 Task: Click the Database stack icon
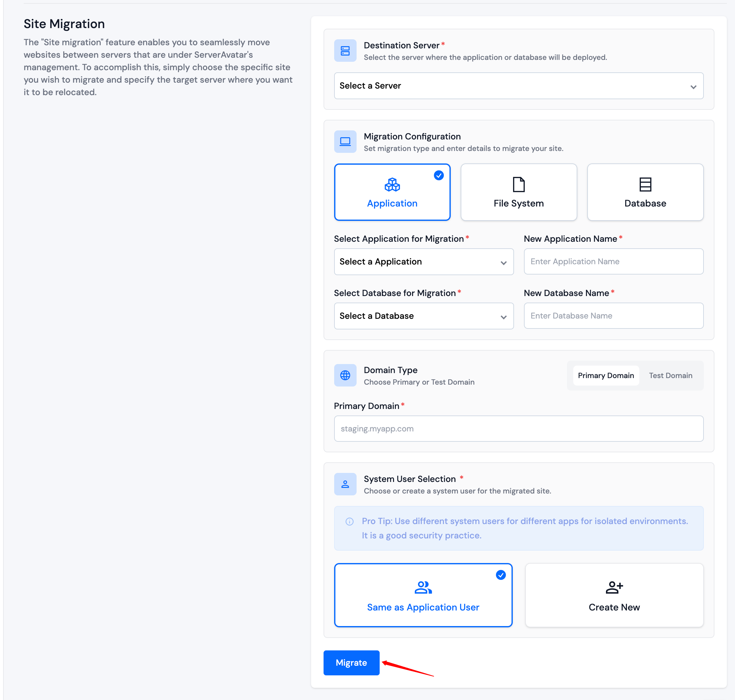point(645,184)
